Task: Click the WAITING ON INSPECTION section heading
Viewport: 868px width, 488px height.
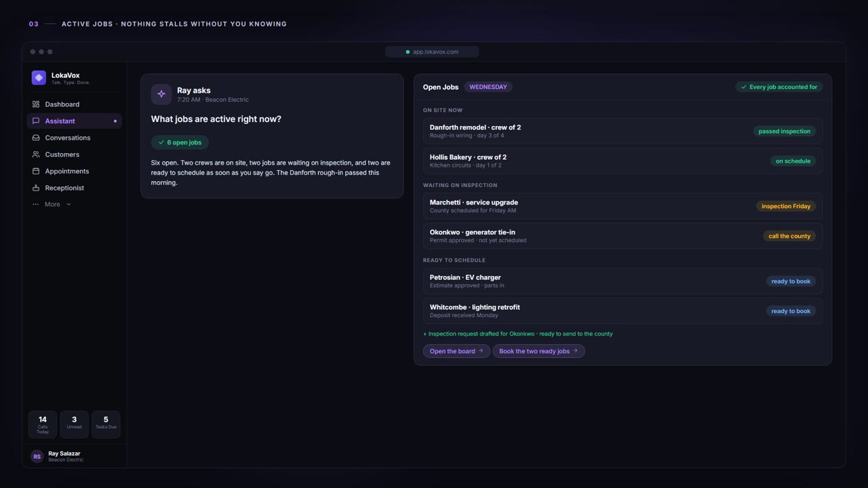Action: pos(460,185)
